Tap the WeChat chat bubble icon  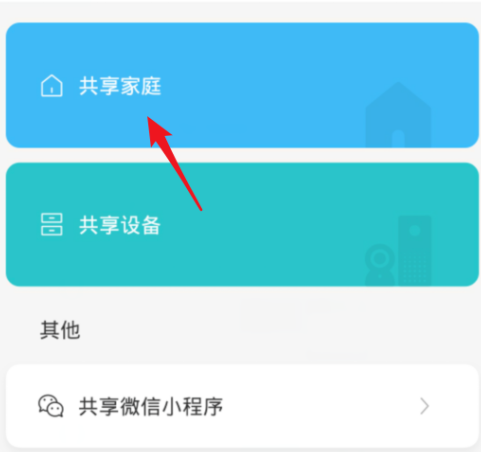tap(51, 406)
